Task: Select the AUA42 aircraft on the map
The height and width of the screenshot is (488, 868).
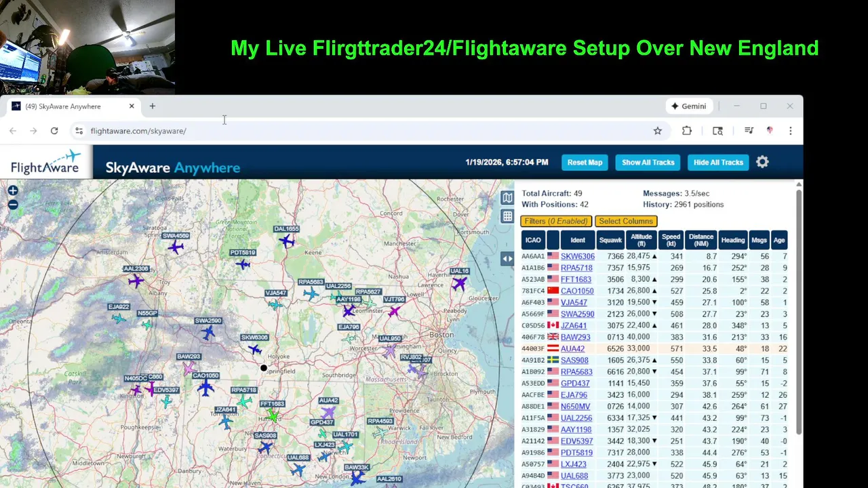Action: 328,412
